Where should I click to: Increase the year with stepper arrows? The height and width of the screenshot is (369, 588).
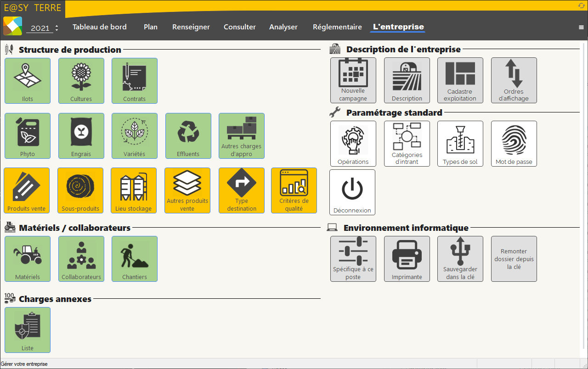click(x=57, y=26)
